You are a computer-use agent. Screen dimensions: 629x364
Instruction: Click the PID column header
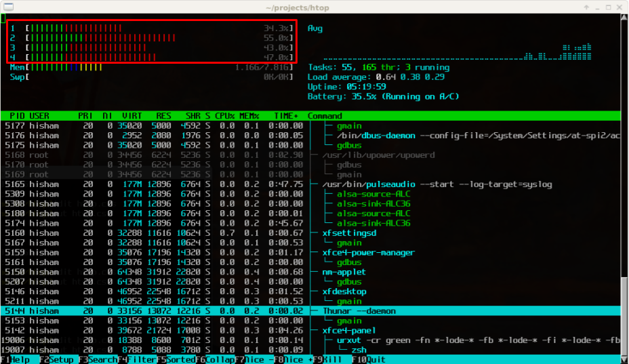coord(17,116)
